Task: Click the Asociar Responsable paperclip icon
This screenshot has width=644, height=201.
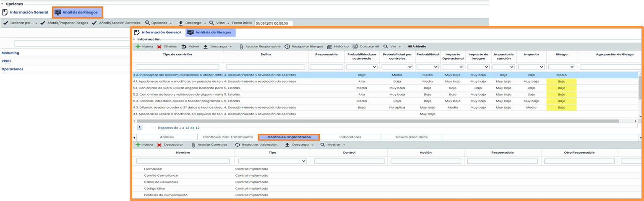Action: click(242, 47)
